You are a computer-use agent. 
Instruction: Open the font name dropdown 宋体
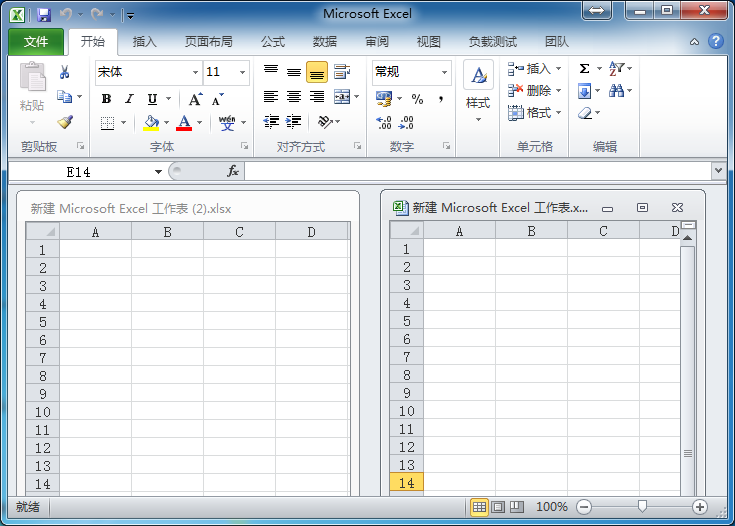pyautogui.click(x=195, y=72)
